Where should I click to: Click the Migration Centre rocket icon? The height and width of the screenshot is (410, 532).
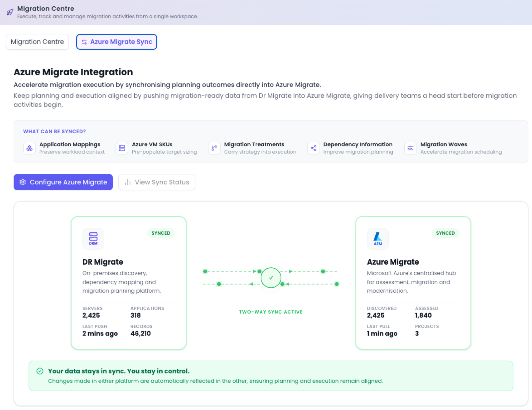tap(10, 12)
